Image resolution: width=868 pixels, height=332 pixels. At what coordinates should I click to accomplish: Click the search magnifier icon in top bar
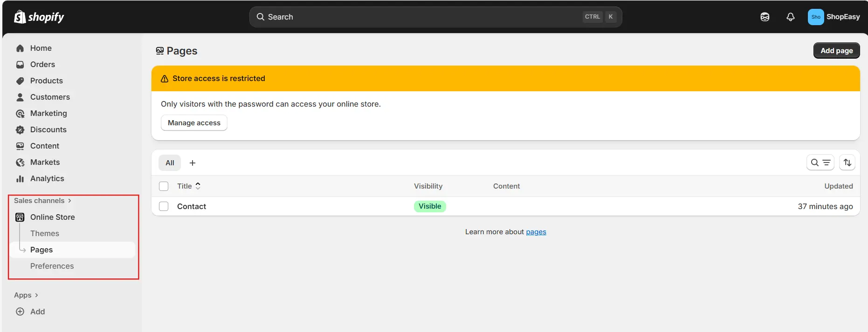pos(261,17)
